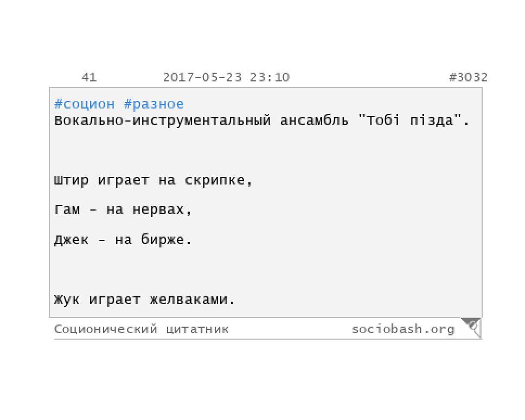Visit the sociobash.org site link
This screenshot has height=420, width=525.
point(403,329)
